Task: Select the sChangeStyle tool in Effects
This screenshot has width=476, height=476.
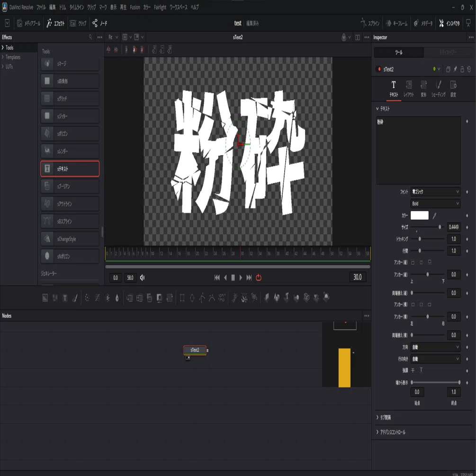Action: 70,239
